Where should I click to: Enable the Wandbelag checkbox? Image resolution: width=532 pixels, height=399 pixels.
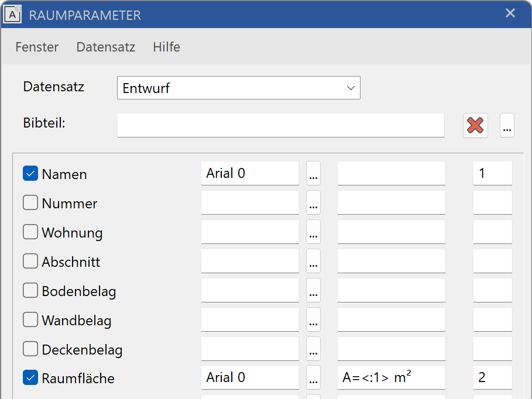[x=30, y=319]
